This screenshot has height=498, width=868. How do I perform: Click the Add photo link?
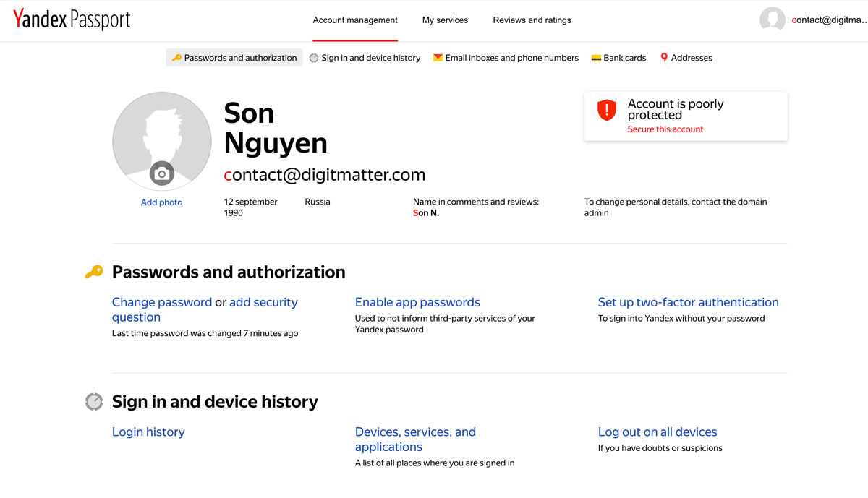[x=162, y=202]
